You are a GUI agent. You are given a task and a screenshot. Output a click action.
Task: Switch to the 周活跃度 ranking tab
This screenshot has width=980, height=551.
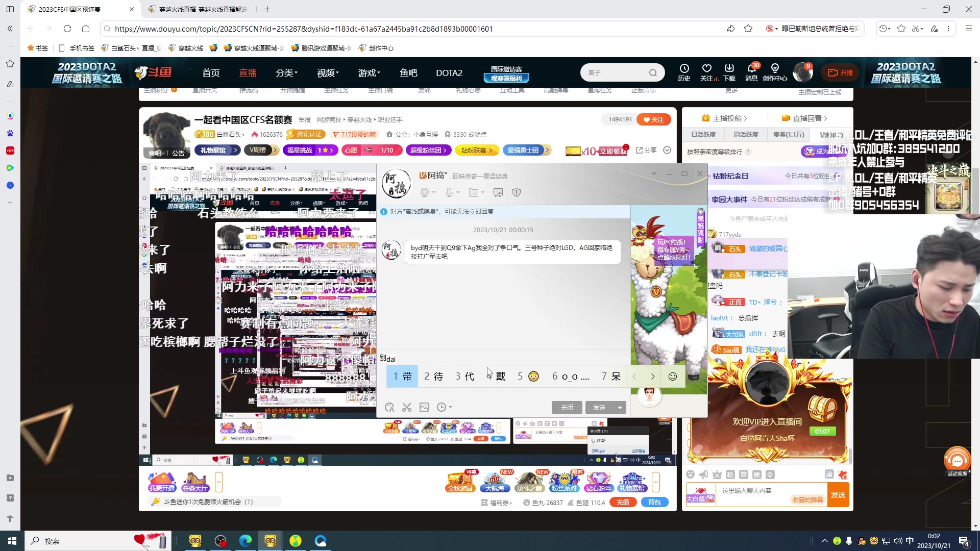pyautogui.click(x=746, y=135)
